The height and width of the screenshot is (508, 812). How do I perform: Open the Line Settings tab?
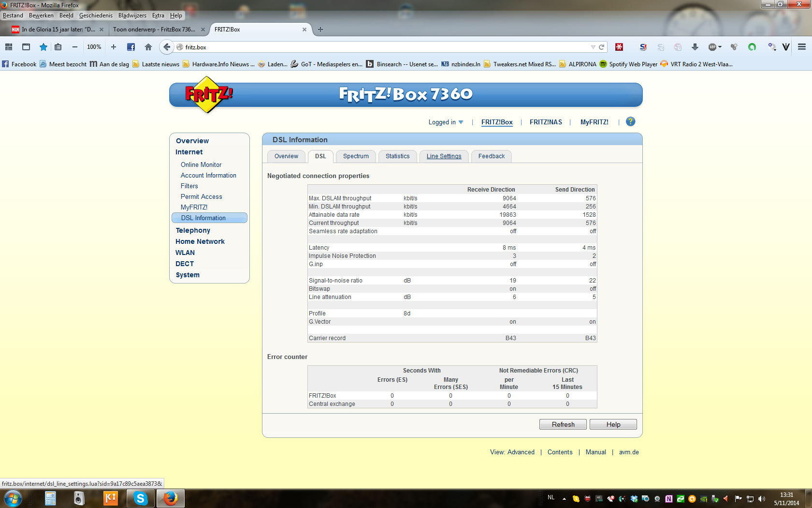coord(444,156)
